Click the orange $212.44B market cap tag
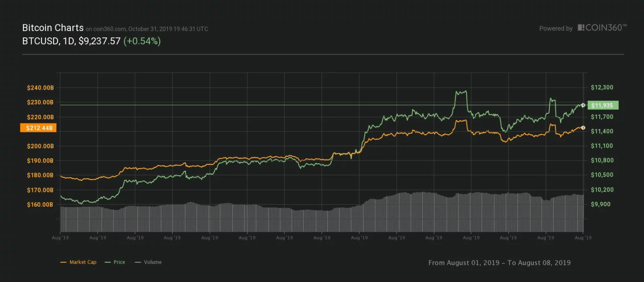This screenshot has width=644, height=282. click(x=38, y=128)
